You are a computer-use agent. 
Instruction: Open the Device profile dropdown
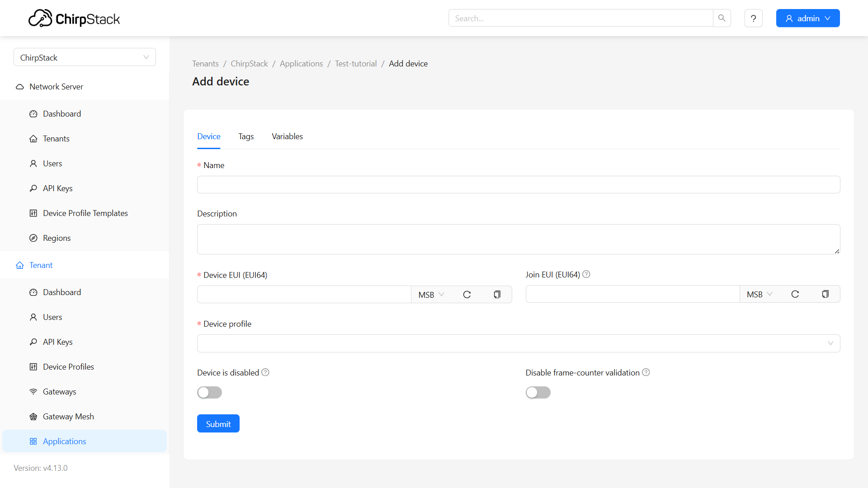pos(518,343)
